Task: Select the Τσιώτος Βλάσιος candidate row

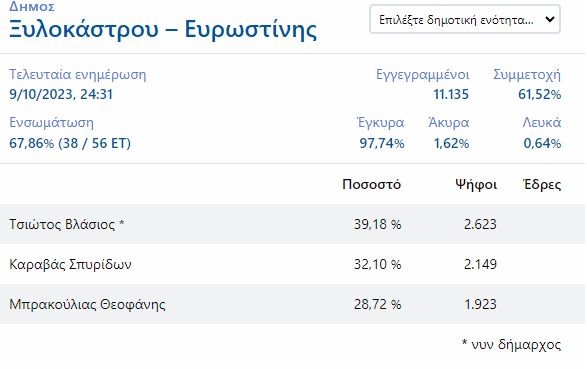Action: click(x=292, y=224)
